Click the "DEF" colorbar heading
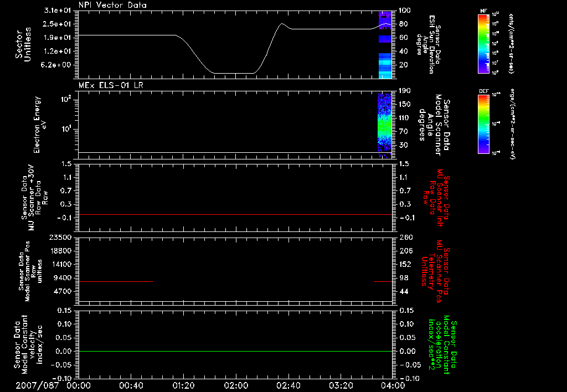The image size is (567, 392). [x=484, y=91]
